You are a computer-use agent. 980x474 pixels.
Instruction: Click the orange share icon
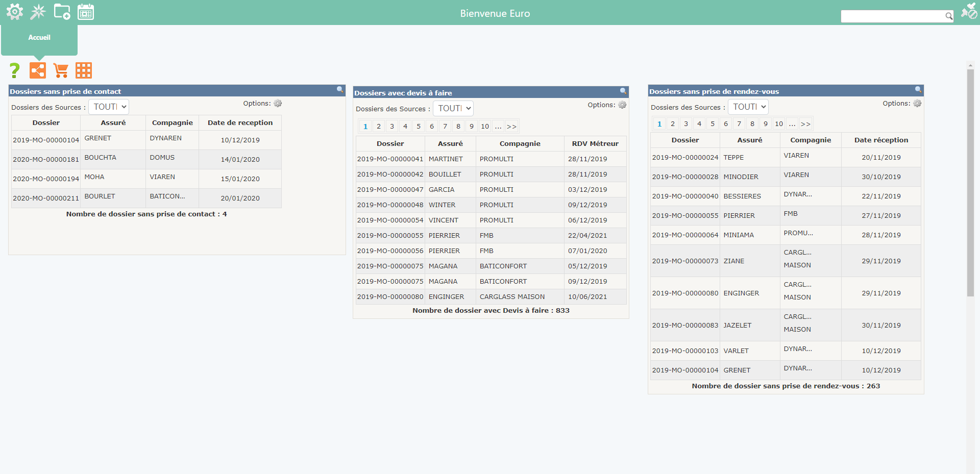coord(38,70)
